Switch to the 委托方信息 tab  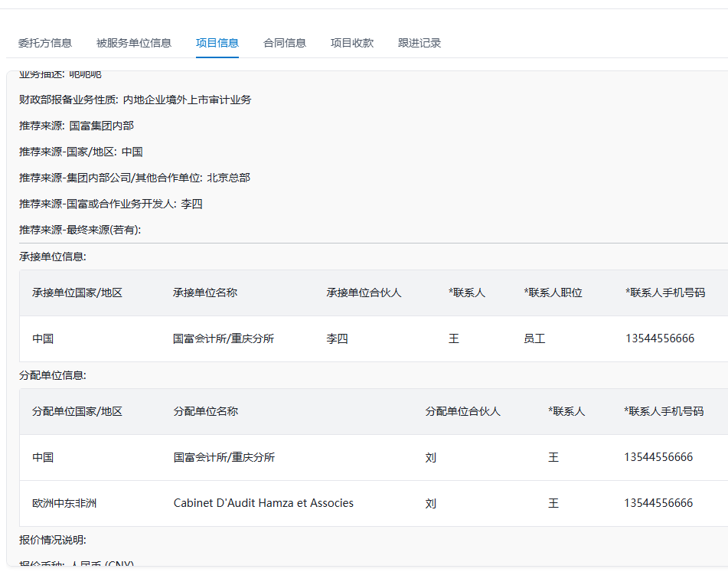pyautogui.click(x=45, y=43)
